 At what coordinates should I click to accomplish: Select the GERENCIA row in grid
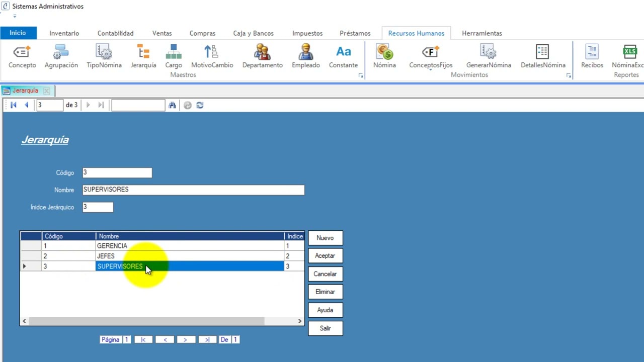tap(162, 246)
